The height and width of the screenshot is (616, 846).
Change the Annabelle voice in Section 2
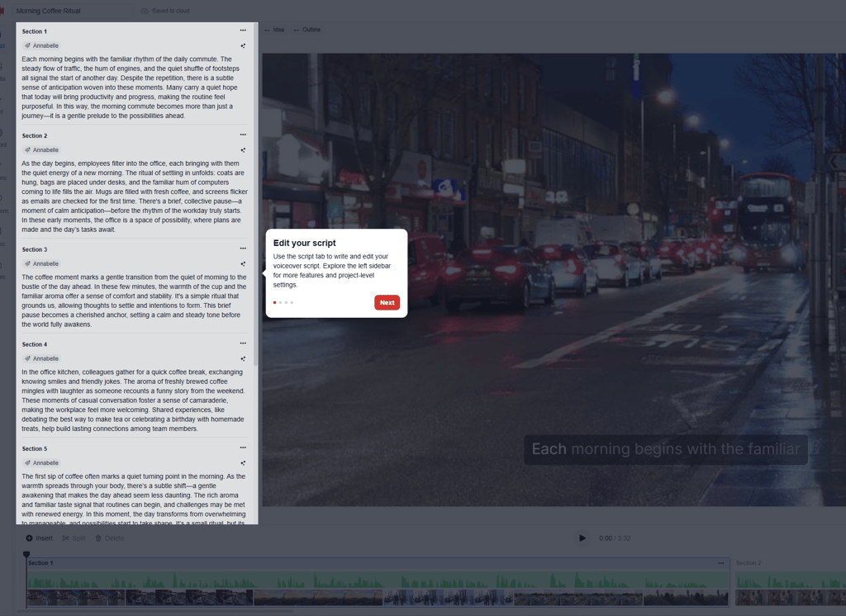[41, 150]
